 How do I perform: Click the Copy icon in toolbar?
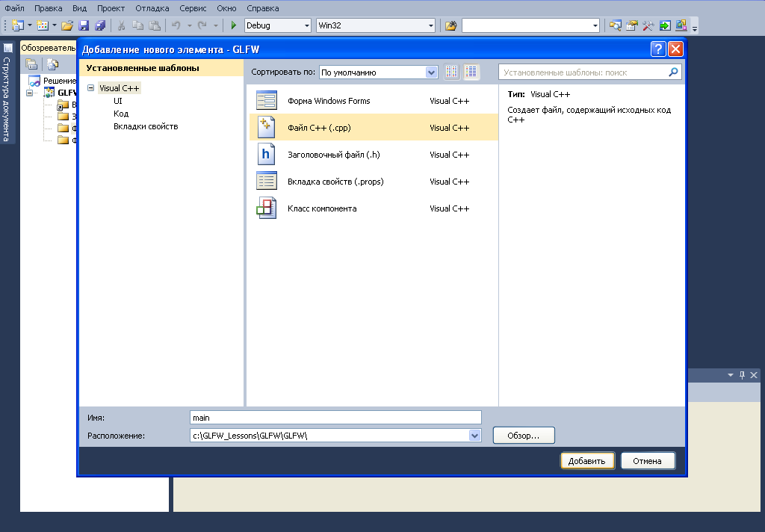138,25
